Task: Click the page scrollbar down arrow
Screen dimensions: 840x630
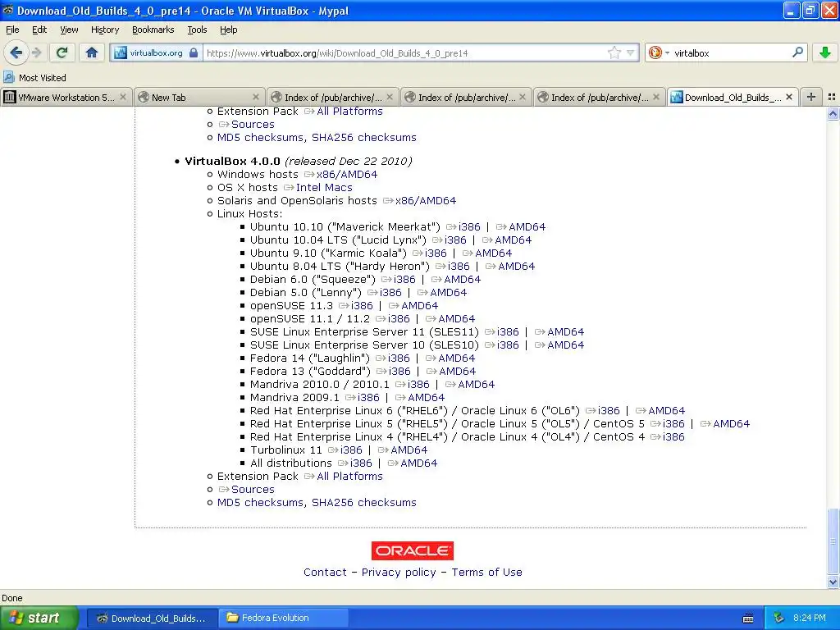Action: click(x=833, y=582)
